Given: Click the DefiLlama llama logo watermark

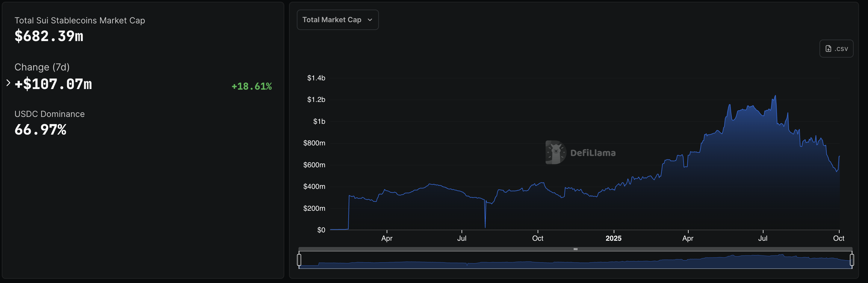Looking at the screenshot, I should click(x=555, y=153).
